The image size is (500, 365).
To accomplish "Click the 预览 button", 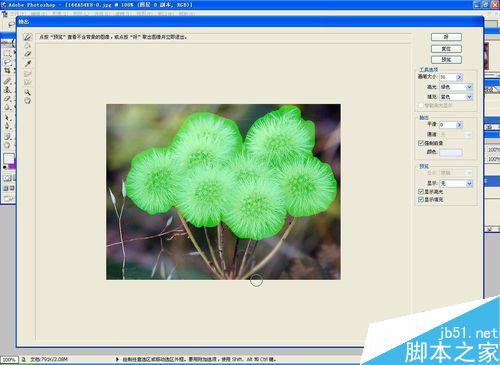I will pyautogui.click(x=446, y=60).
